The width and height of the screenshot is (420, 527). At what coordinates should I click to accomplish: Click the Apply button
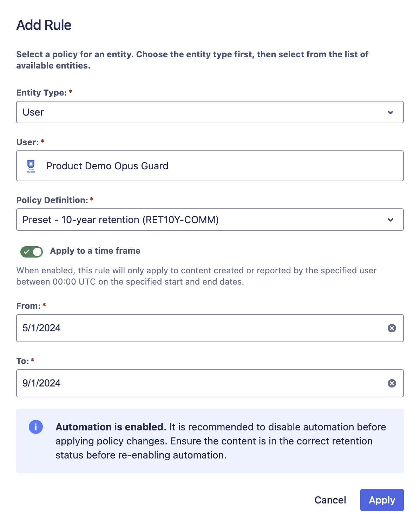(x=382, y=500)
